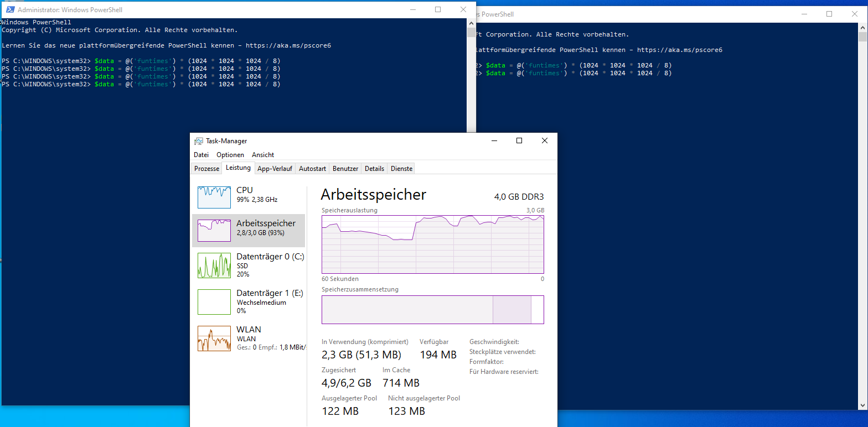Click the '99% 2,38 GHz' CPU value

point(257,200)
